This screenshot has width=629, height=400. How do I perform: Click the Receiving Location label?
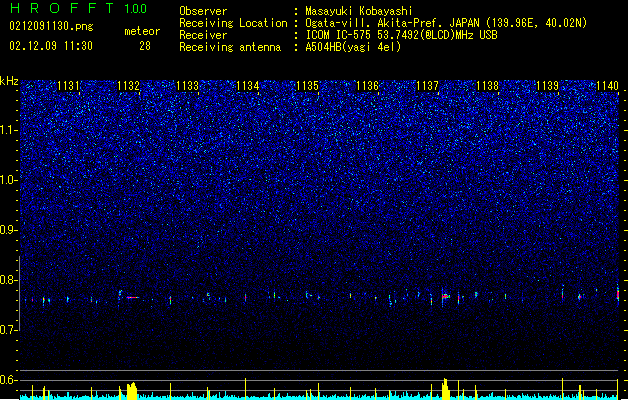pyautogui.click(x=233, y=23)
